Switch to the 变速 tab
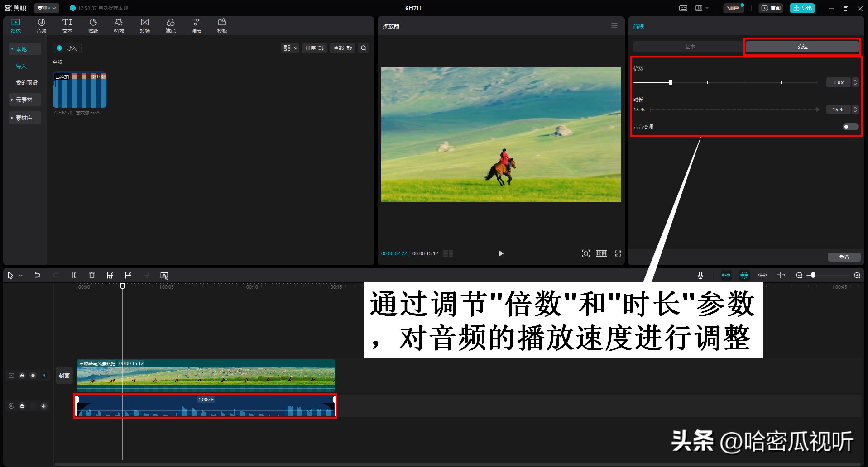The height and width of the screenshot is (467, 868). point(802,46)
